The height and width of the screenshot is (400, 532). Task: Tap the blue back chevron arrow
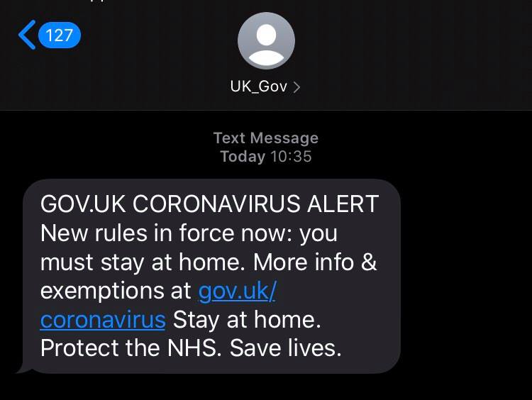(x=27, y=35)
